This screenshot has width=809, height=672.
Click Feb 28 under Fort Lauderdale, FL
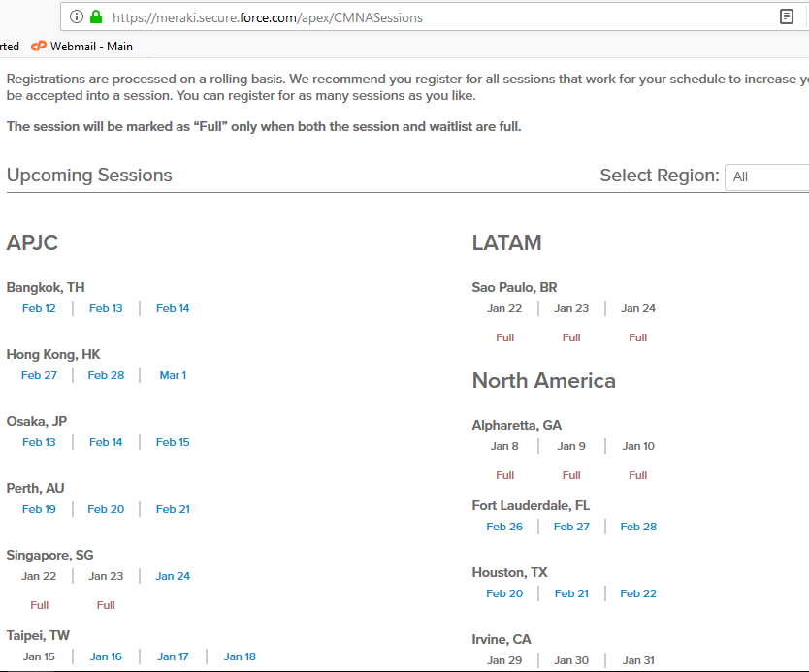point(638,526)
